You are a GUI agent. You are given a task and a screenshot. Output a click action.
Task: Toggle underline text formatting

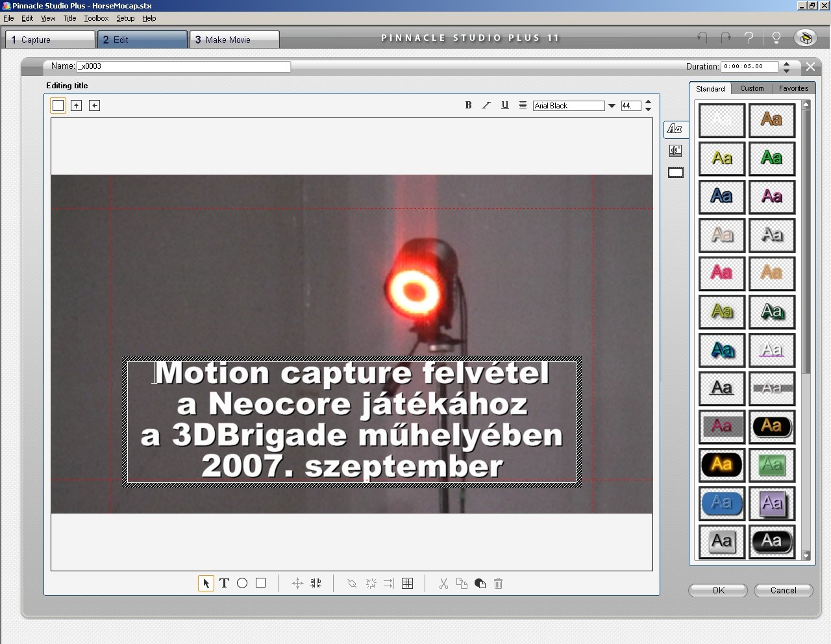(x=504, y=105)
